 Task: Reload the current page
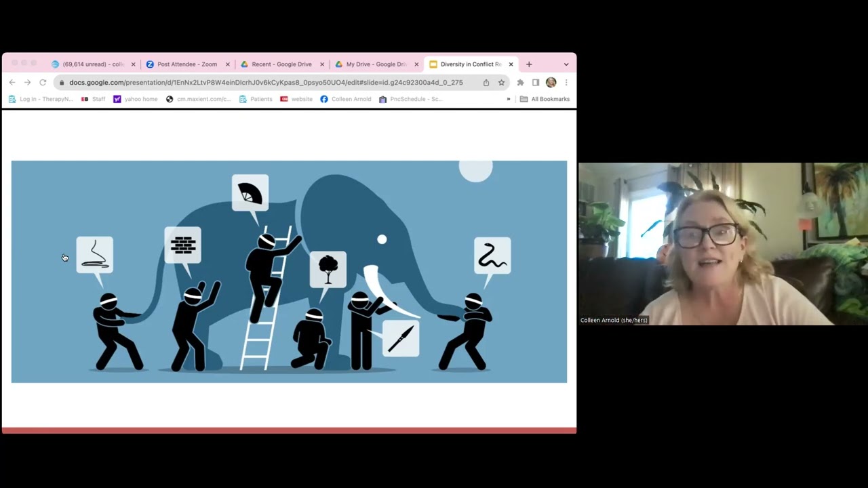pos(43,83)
